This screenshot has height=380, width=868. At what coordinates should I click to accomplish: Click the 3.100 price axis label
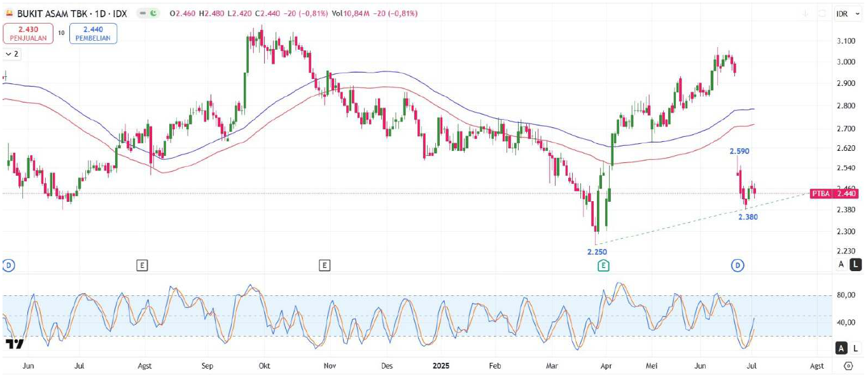coord(846,41)
